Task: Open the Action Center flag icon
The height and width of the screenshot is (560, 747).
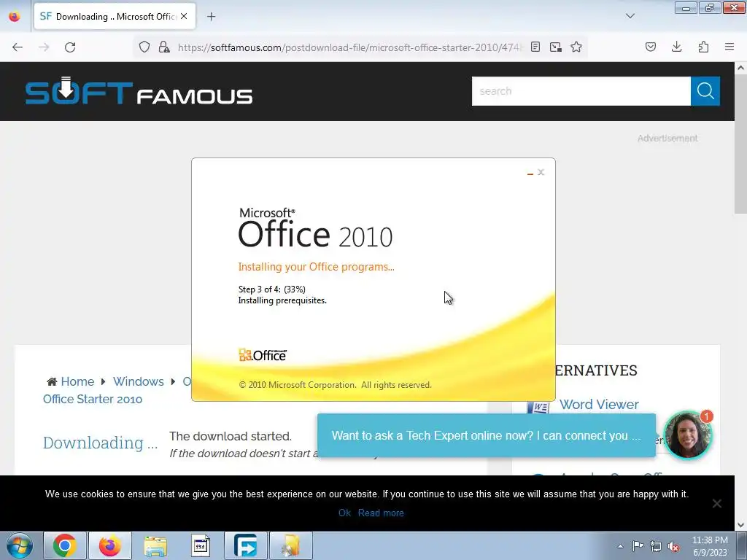Action: 638,546
